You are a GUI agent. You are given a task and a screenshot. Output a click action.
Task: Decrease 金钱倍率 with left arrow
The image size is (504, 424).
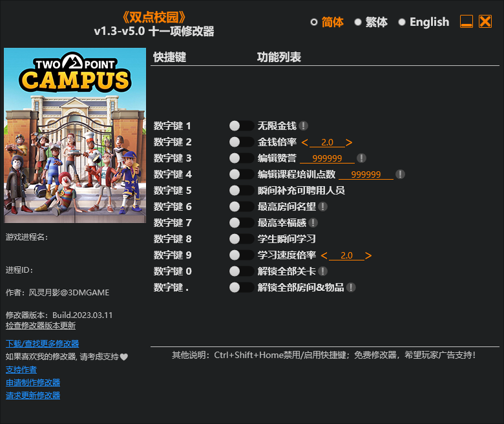pos(305,142)
